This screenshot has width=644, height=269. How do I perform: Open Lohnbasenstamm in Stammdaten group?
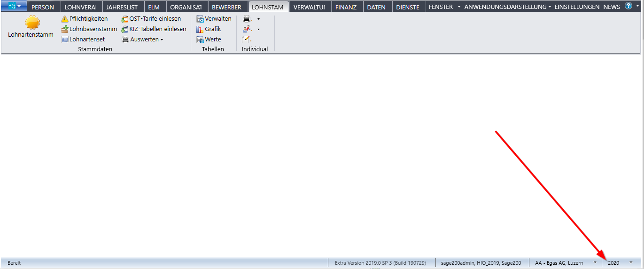point(89,29)
